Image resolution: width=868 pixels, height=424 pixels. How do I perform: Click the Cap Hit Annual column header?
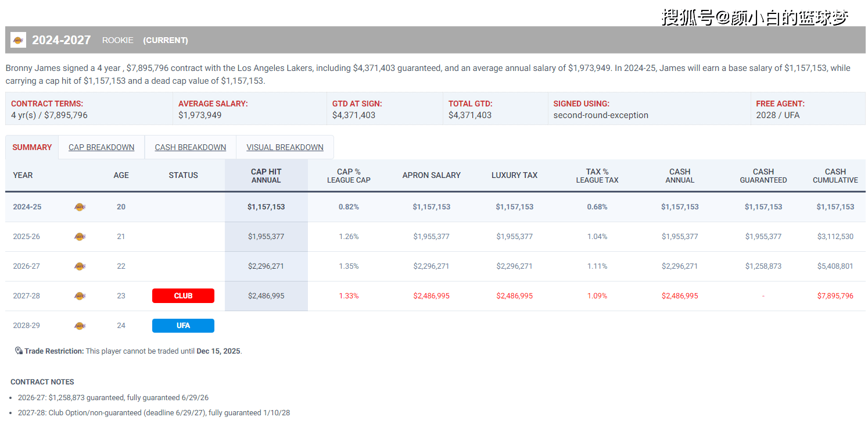[x=266, y=176]
